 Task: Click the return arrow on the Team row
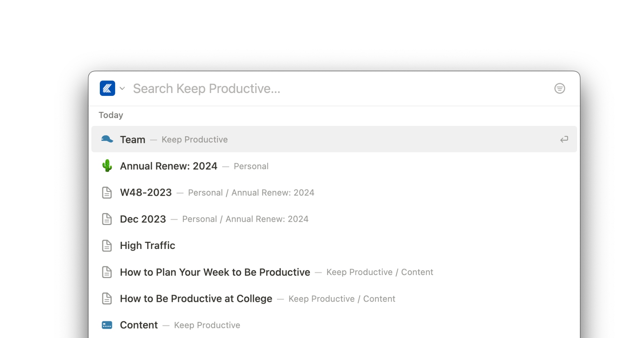(x=563, y=139)
